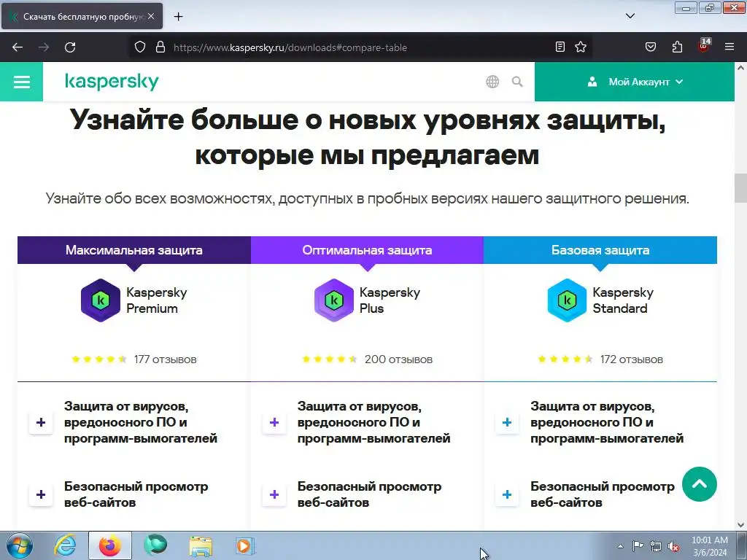Open network status tray icon
The width and height of the screenshot is (747, 560).
[656, 546]
